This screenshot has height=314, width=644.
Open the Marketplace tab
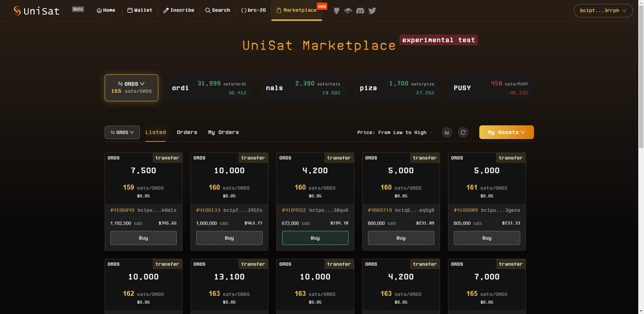tap(296, 10)
